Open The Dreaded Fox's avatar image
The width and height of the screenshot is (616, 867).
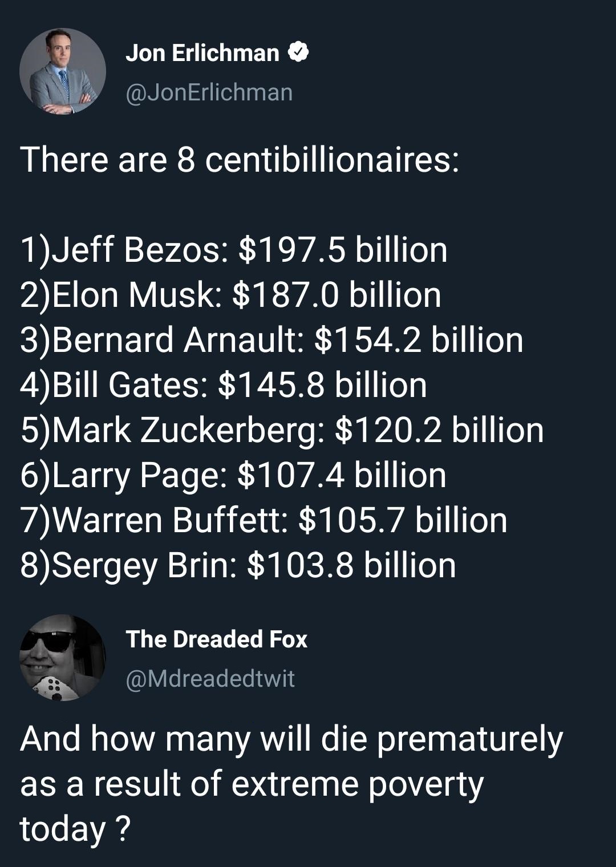[63, 657]
